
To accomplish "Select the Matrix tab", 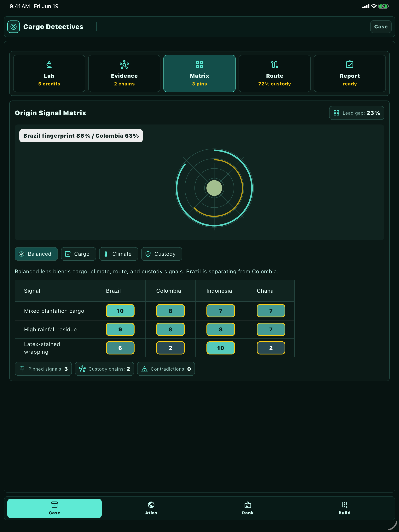I will [x=199, y=73].
